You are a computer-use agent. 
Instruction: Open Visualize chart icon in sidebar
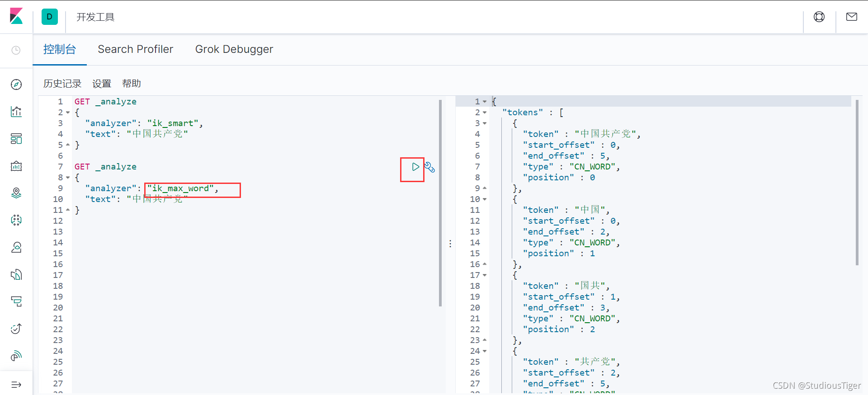(x=16, y=112)
